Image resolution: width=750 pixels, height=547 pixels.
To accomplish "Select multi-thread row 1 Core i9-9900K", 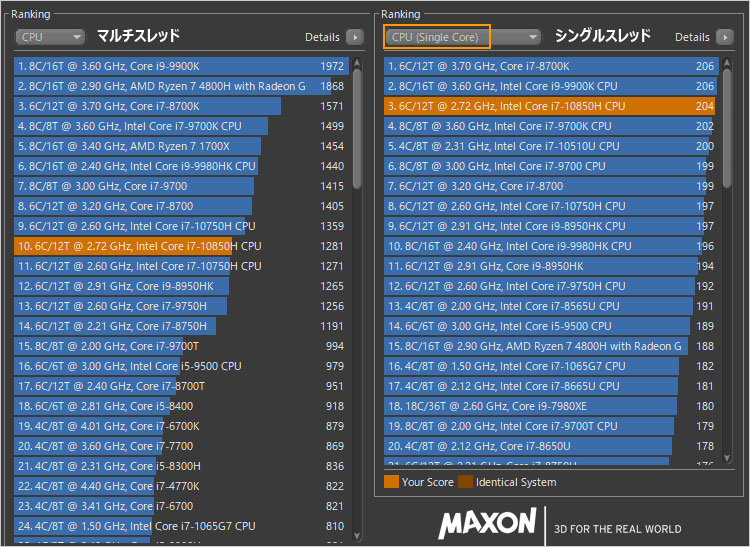I will coord(182,66).
